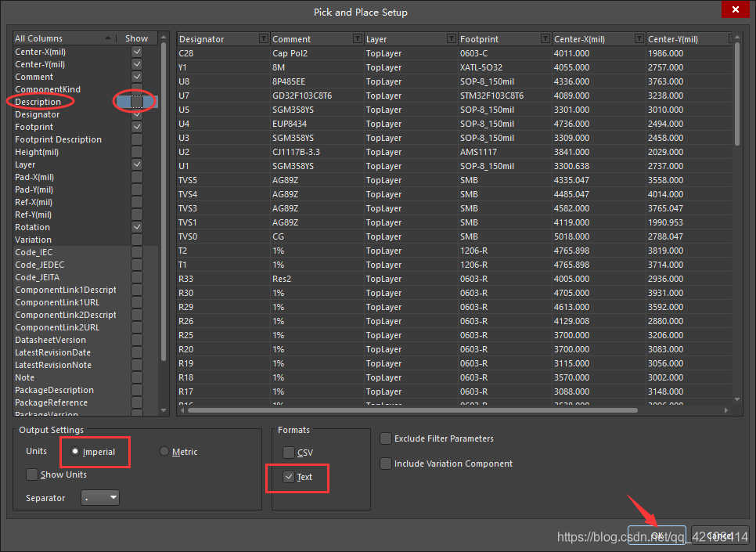756x552 pixels.
Task: Enable Show for Footprint Description
Action: [x=137, y=139]
